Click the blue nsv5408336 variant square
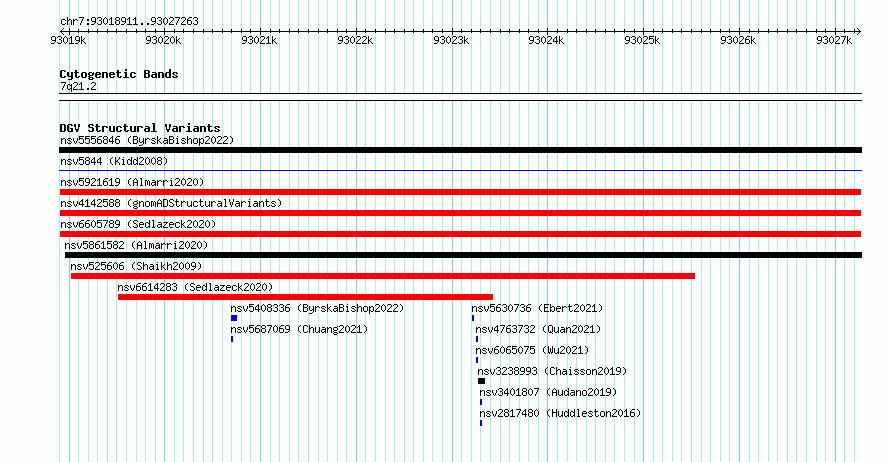 pyautogui.click(x=234, y=318)
